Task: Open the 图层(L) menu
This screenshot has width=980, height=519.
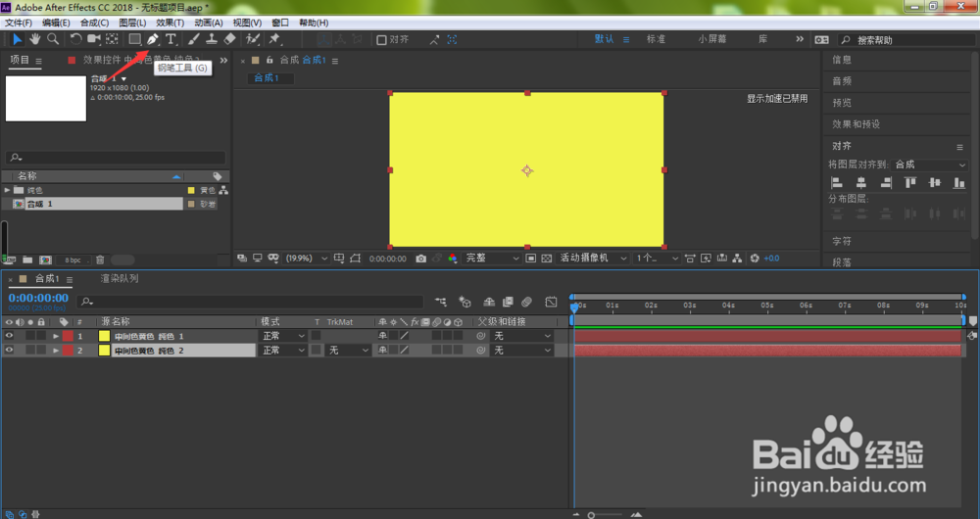Action: 132,23
